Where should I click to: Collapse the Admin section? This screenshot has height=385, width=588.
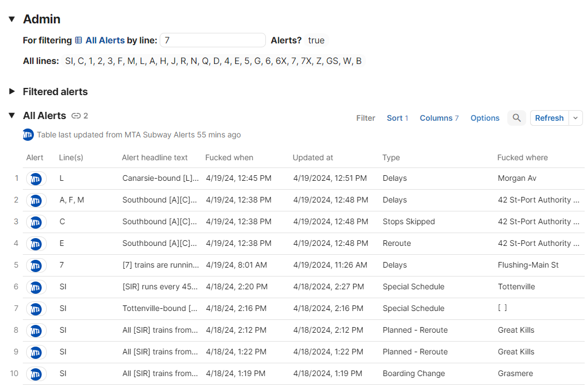12,19
